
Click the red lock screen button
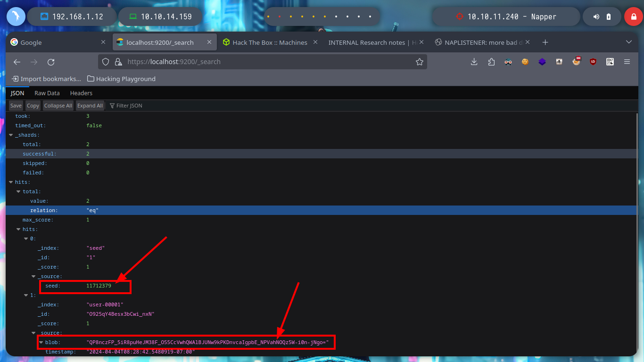633,16
